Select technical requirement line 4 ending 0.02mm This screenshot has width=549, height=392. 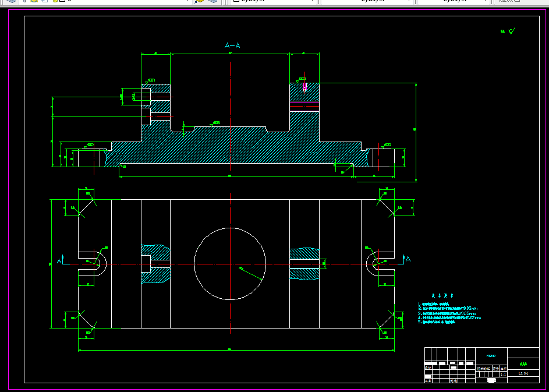449,317
